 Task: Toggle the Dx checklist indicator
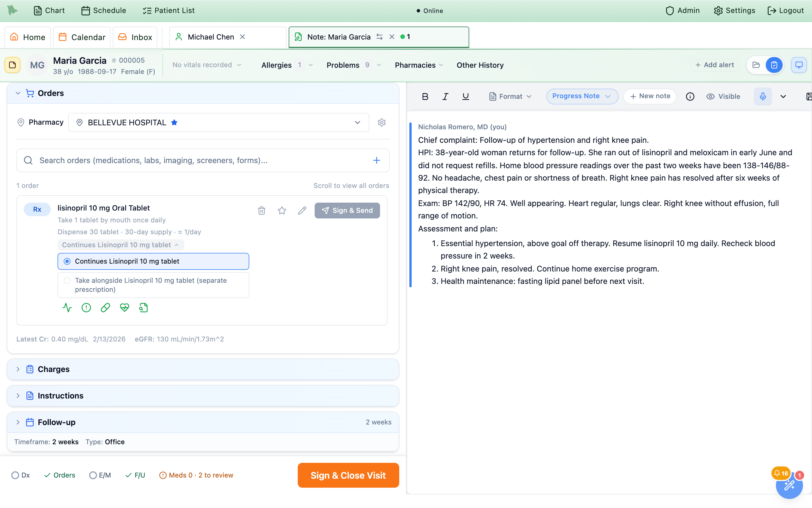[x=21, y=475]
